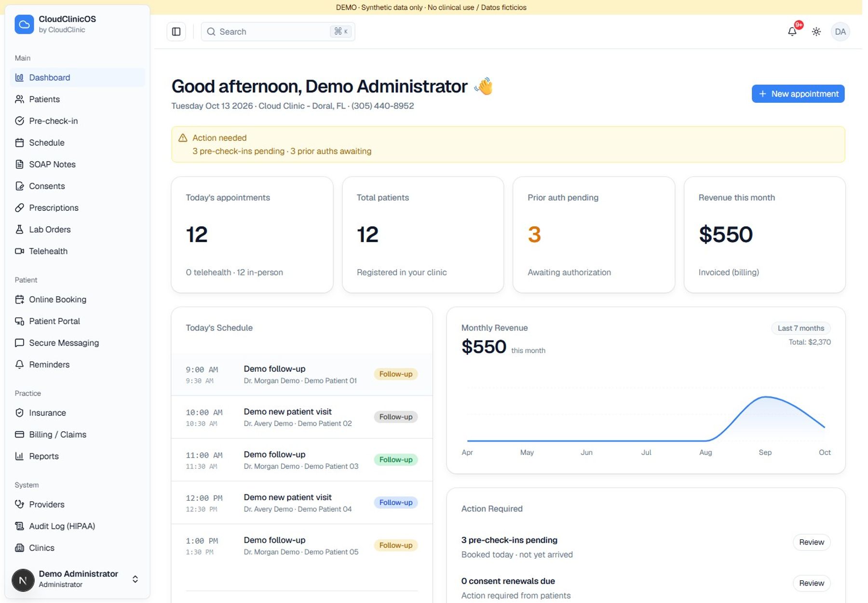Click the Clinics building icon
The height and width of the screenshot is (603, 868).
tap(19, 548)
